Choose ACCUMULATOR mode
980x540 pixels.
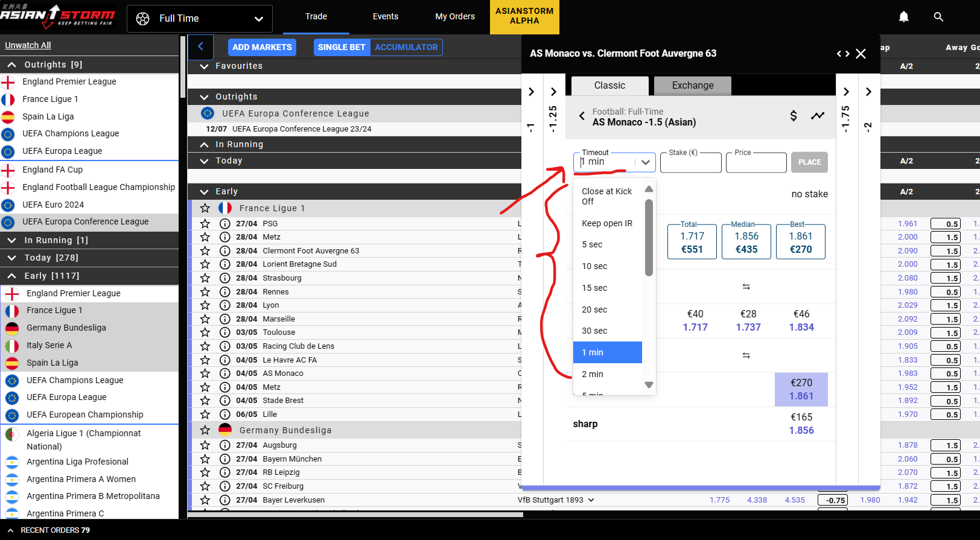(406, 47)
